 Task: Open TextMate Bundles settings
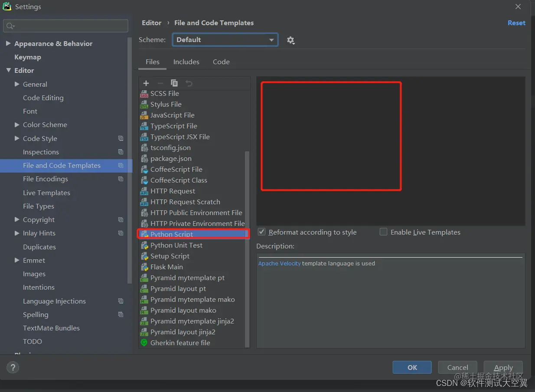click(x=51, y=328)
